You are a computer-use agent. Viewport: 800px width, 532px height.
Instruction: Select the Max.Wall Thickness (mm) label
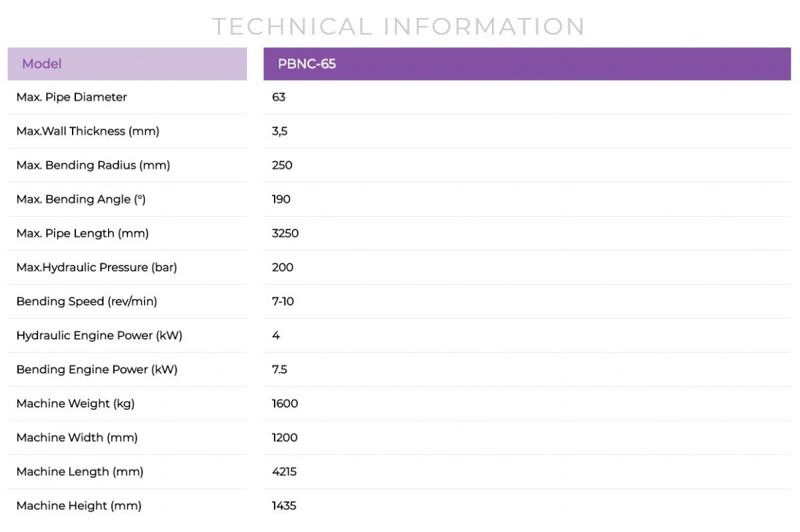87,131
